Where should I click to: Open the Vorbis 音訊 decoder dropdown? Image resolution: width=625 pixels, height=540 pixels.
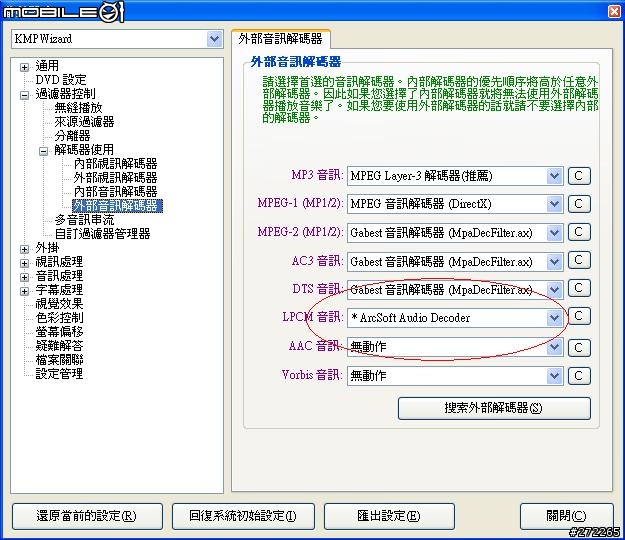[554, 375]
